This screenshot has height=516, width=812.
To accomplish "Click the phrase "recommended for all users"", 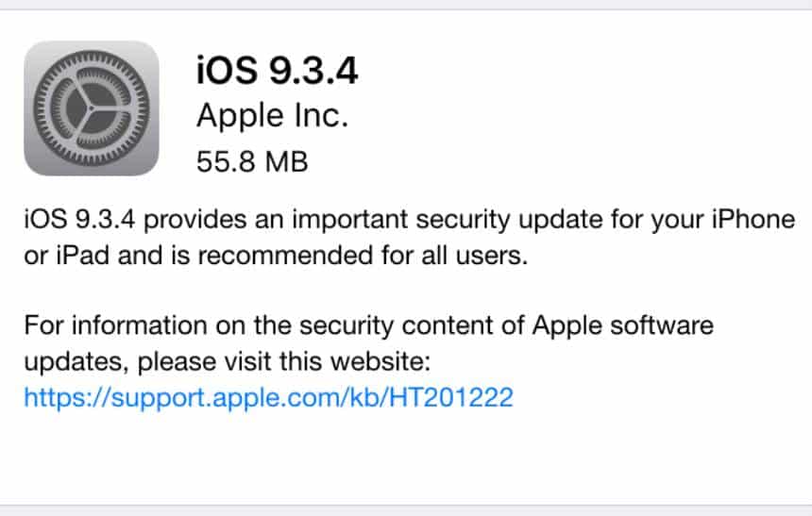I will (363, 255).
